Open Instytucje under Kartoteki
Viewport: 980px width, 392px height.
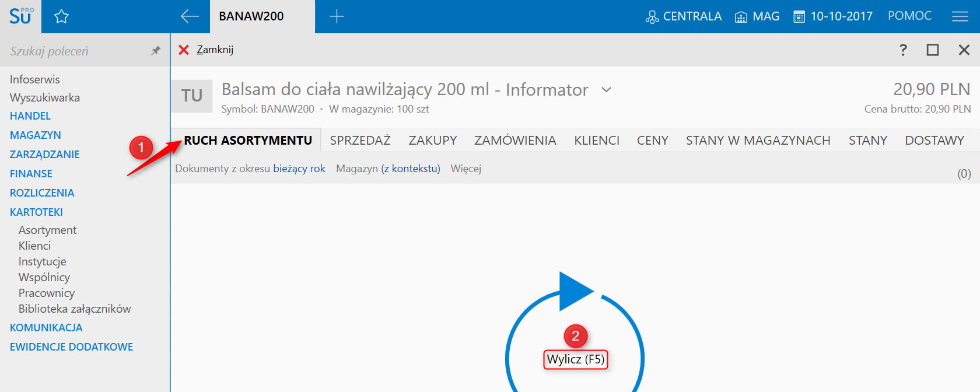point(42,262)
